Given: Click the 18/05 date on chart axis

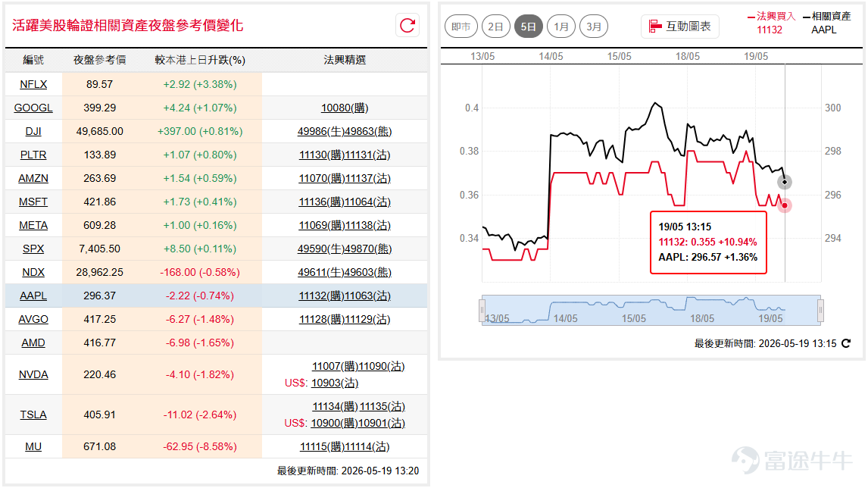Looking at the screenshot, I should [x=688, y=57].
